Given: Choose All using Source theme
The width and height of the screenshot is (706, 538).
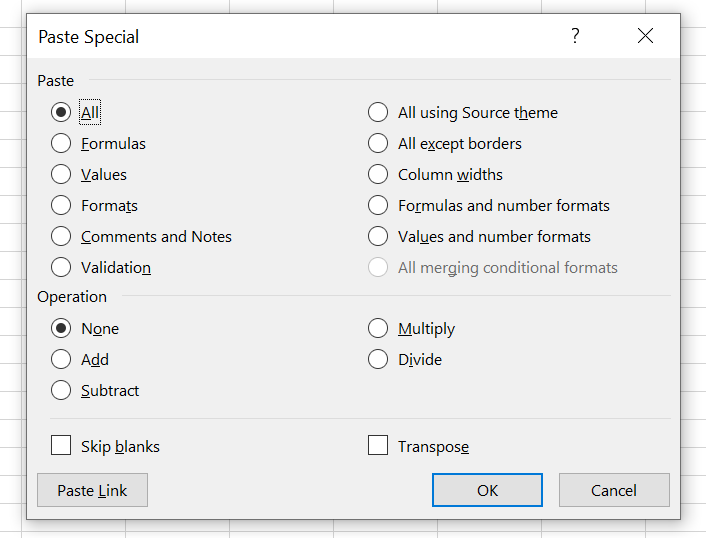Looking at the screenshot, I should click(x=378, y=113).
